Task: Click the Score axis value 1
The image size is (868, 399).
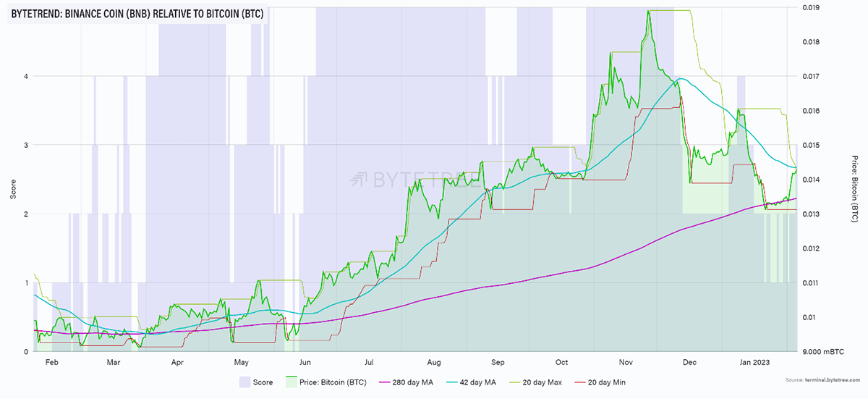Action: [27, 282]
